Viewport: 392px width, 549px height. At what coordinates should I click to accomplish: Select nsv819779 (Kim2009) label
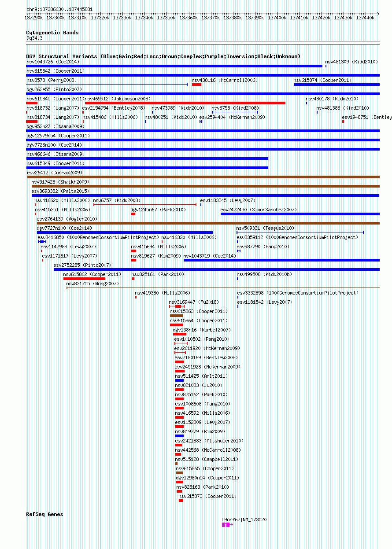pos(200,431)
